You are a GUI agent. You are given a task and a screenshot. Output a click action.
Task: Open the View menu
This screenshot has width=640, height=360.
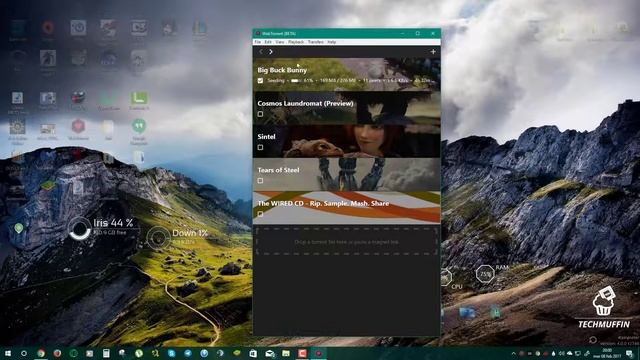[280, 42]
